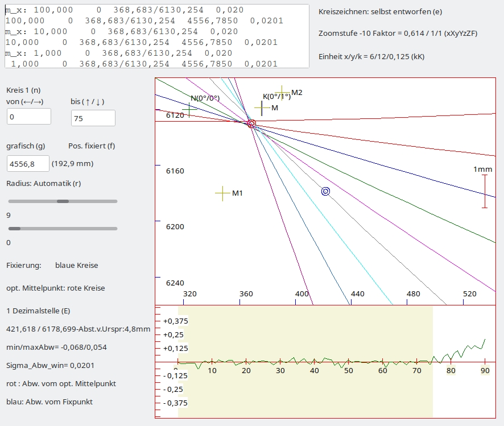Click the red 1mm scale bar
The width and height of the screenshot is (504, 426).
click(x=485, y=191)
